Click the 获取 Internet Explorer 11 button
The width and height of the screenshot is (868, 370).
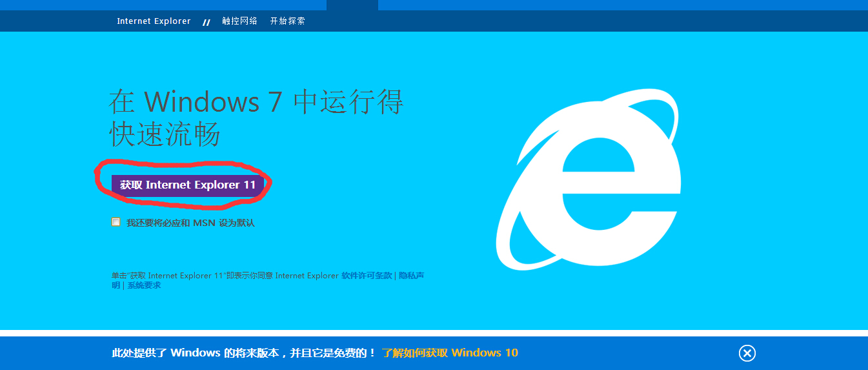point(188,185)
